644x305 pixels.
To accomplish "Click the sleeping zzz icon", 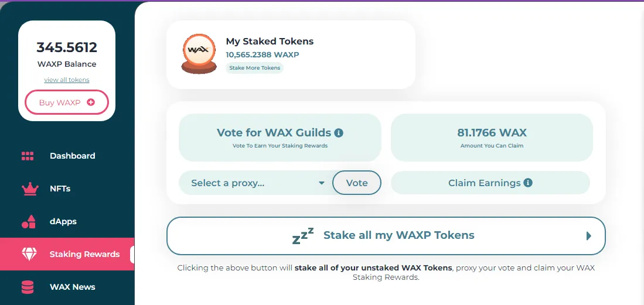I will coord(303,235).
